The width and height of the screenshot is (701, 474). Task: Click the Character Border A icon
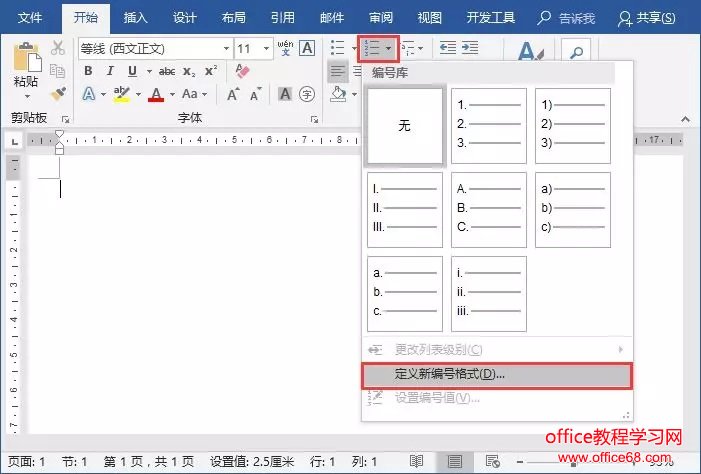[307, 48]
